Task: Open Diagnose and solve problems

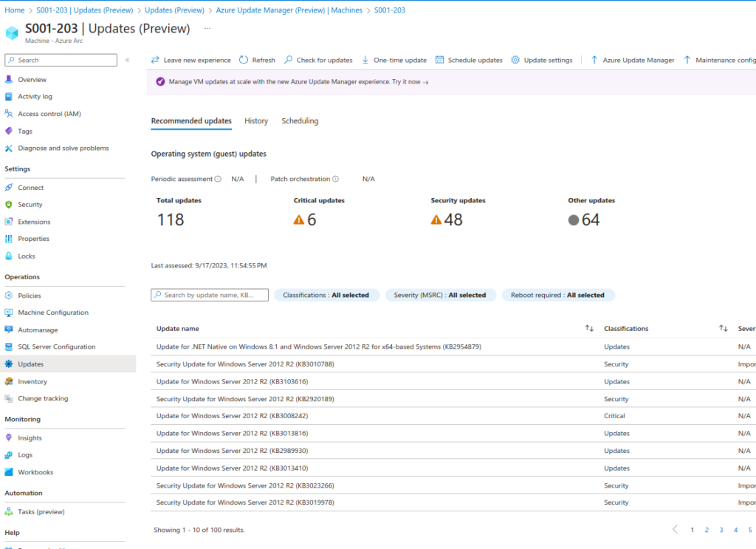Action: [x=63, y=148]
